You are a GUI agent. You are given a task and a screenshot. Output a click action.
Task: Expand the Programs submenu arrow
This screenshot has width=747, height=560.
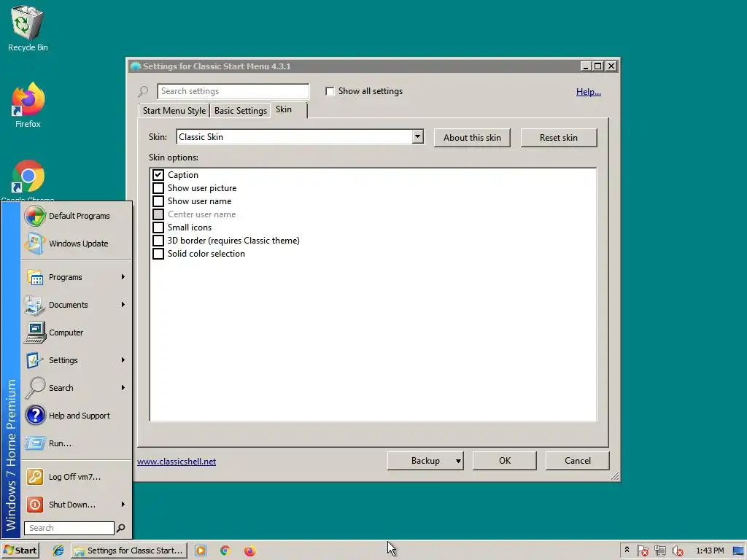[123, 276]
